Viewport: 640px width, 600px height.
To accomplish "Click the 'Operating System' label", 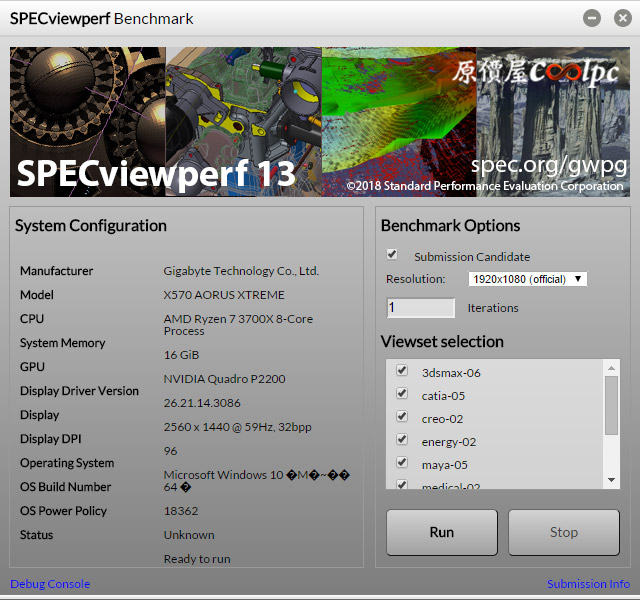I will tap(67, 463).
